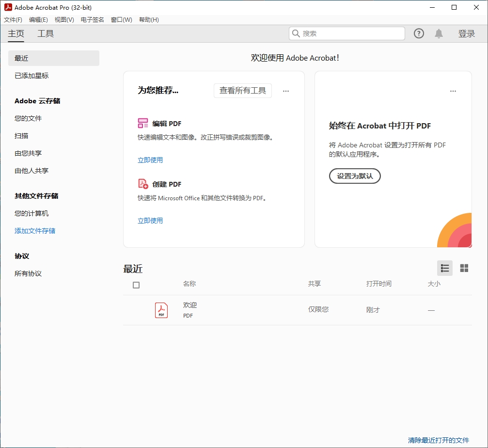
Task: Open the 电子签名 menu
Action: point(92,19)
